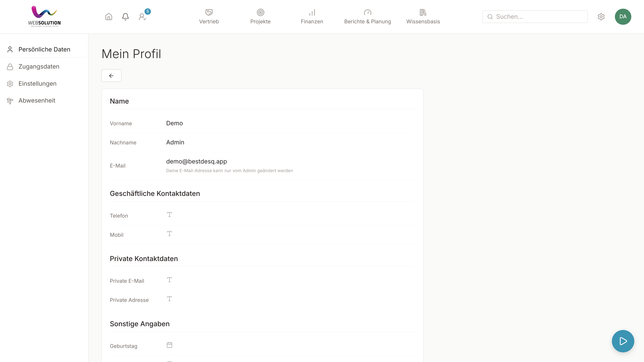Click the gear icon beside Einstellungen
Image resolution: width=644 pixels, height=362 pixels.
coord(10,84)
